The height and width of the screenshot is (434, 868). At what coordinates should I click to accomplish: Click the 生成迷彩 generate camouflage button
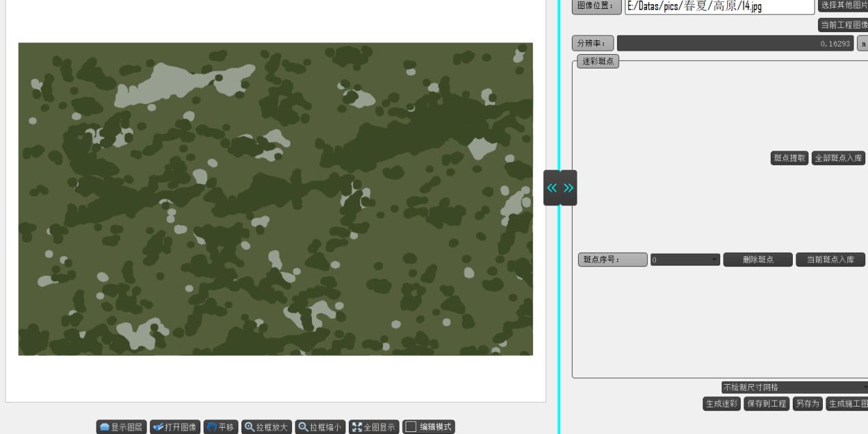722,404
